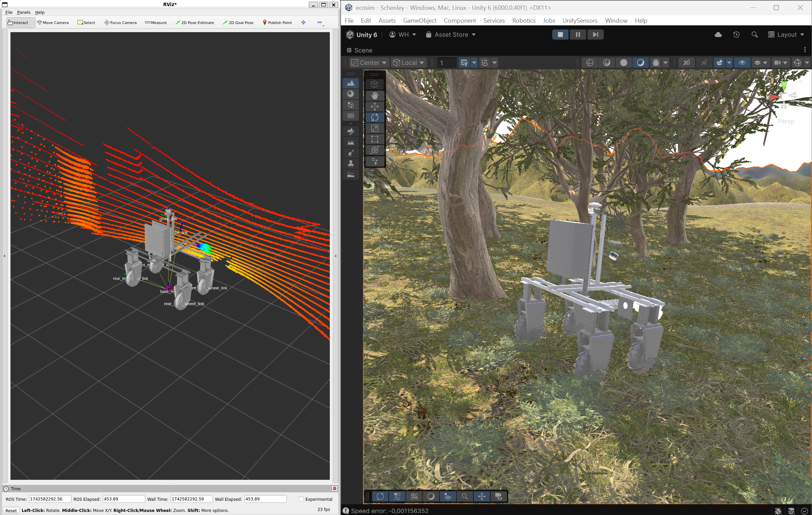Toggle scene audio mute in Unity

[704, 63]
